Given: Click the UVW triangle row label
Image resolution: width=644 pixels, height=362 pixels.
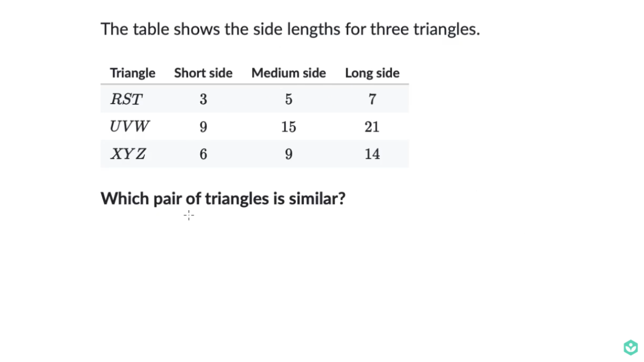Looking at the screenshot, I should 129,127.
